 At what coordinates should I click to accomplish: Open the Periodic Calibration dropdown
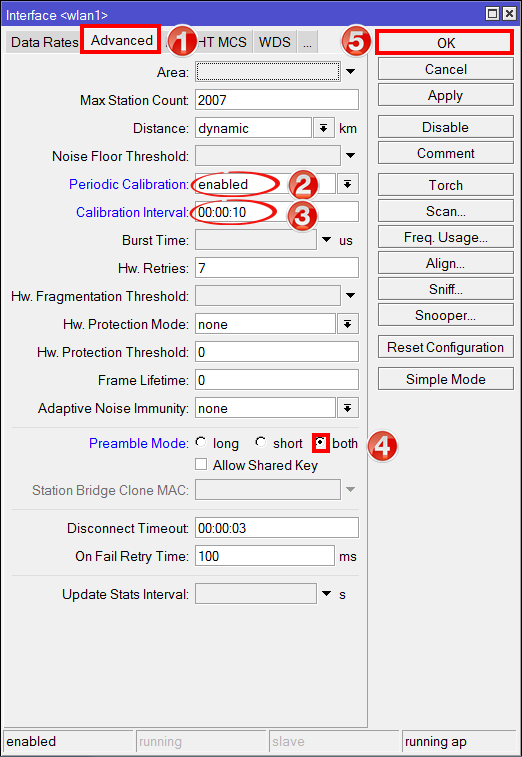(348, 184)
